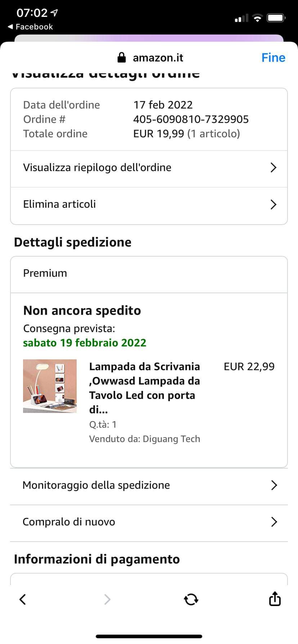Expand Visualizza riepilogo dell'ordine chevron
The image size is (298, 644).
point(274,167)
